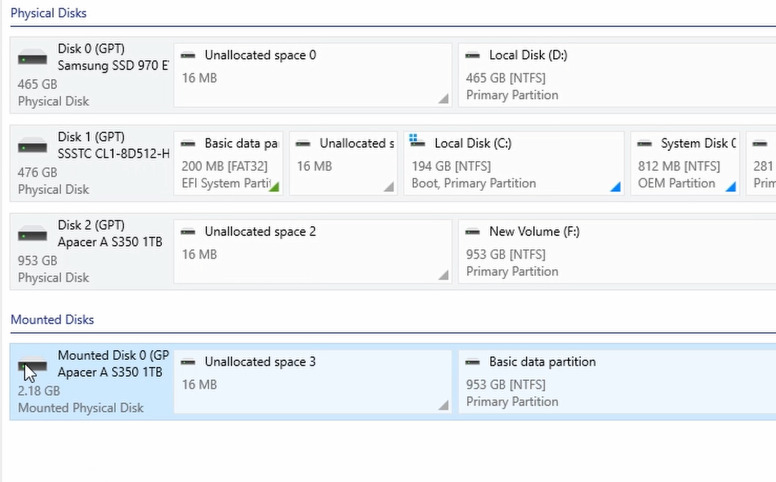Viewport: 776px width, 482px height.
Task: Select the Unallocated space 2 partition
Action: [313, 251]
